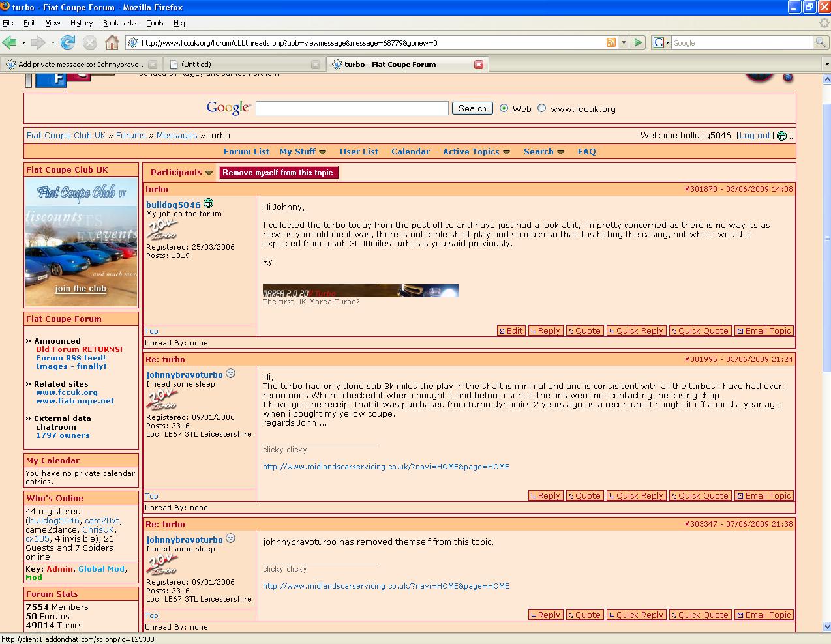Expand the forum Search menu
Viewport: 831px width, 644px height.
pyautogui.click(x=543, y=151)
